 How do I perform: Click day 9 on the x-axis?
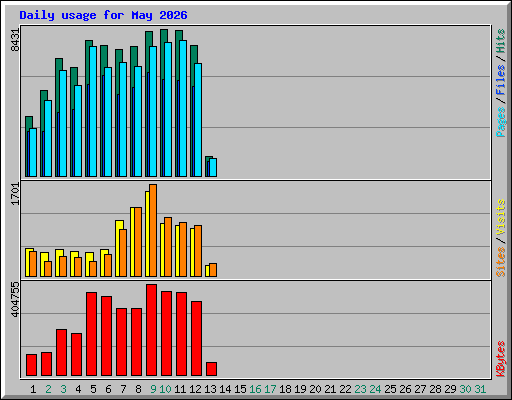click(x=153, y=389)
